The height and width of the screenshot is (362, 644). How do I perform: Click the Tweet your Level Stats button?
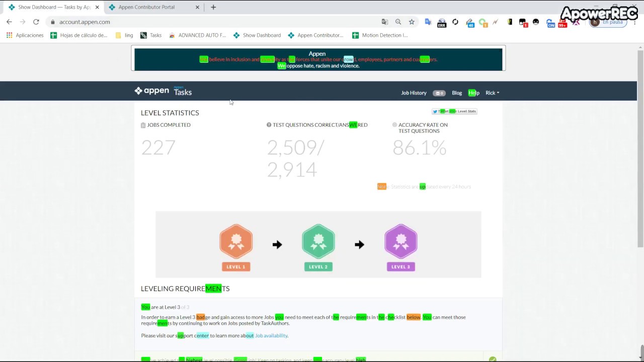click(454, 111)
